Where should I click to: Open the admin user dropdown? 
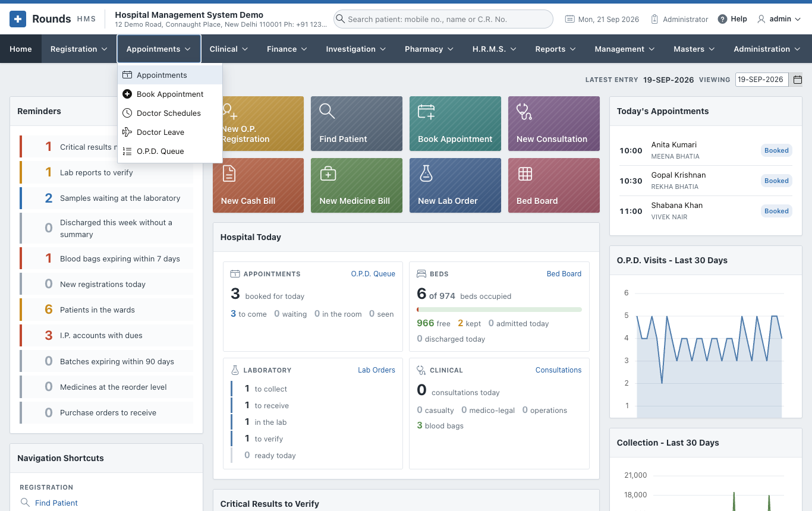tap(779, 19)
